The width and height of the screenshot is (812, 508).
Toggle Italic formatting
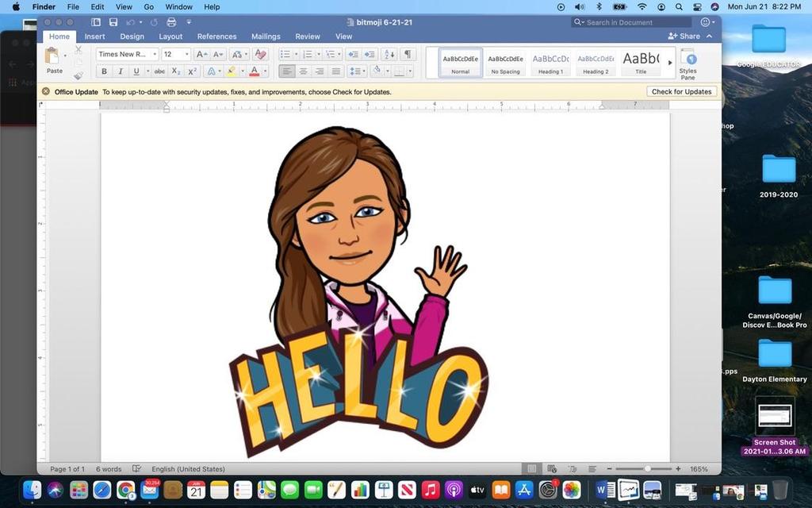click(x=121, y=71)
